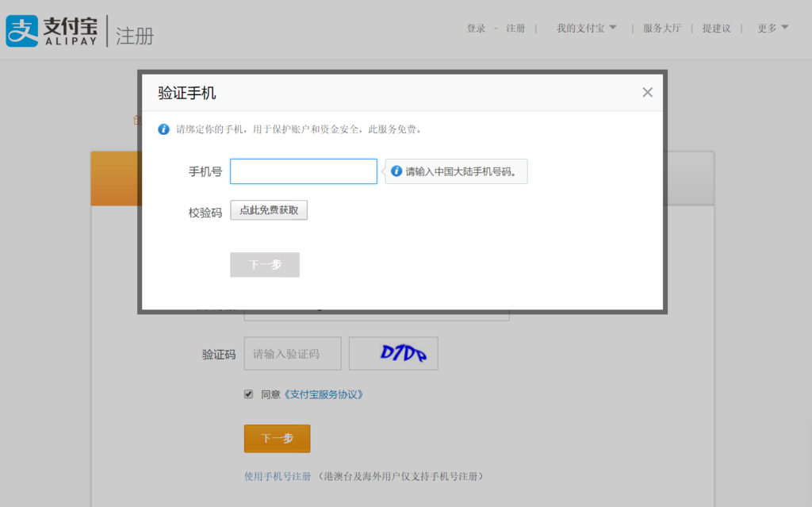Click the info icon in the phone number tooltip
Image resolution: width=812 pixels, height=507 pixels.
[x=396, y=171]
